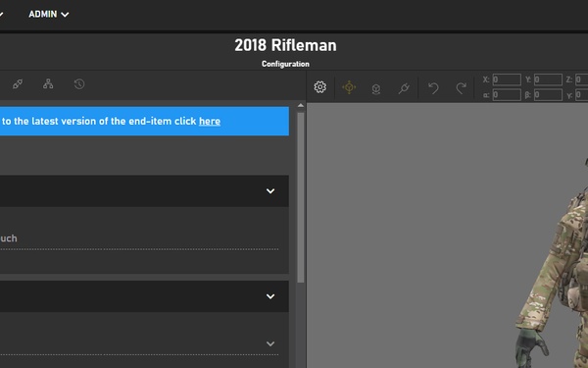
Task: Click into the gamma rotation input field
Action: click(x=581, y=94)
